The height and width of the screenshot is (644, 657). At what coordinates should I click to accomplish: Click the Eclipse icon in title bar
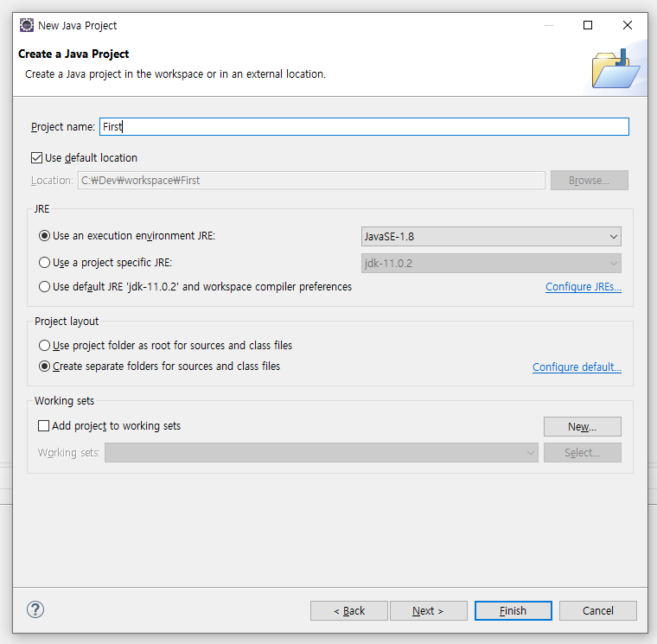[x=27, y=25]
